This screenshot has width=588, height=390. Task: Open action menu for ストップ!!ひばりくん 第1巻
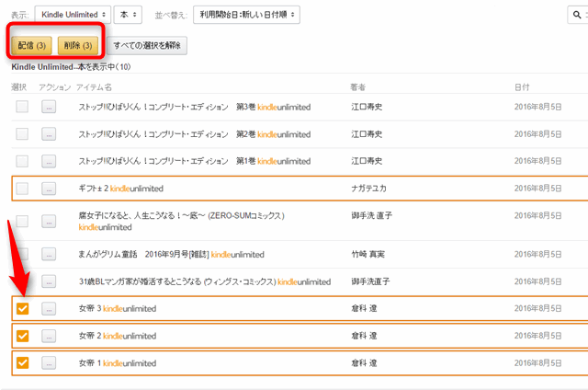49,161
